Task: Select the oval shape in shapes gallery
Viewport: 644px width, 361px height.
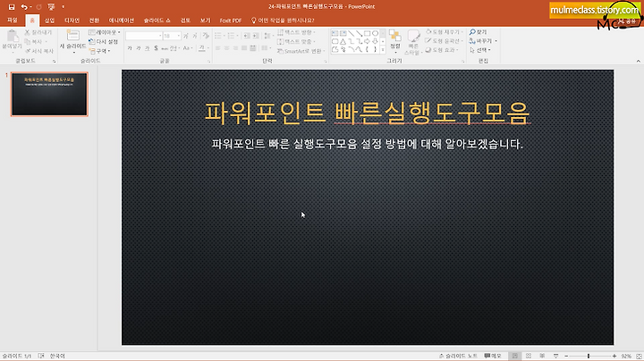Action: [375, 33]
